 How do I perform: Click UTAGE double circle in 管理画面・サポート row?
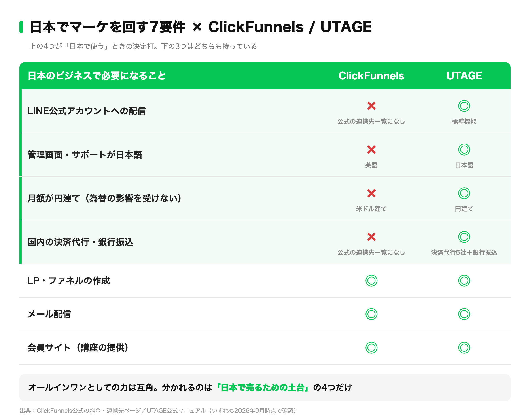[464, 149]
